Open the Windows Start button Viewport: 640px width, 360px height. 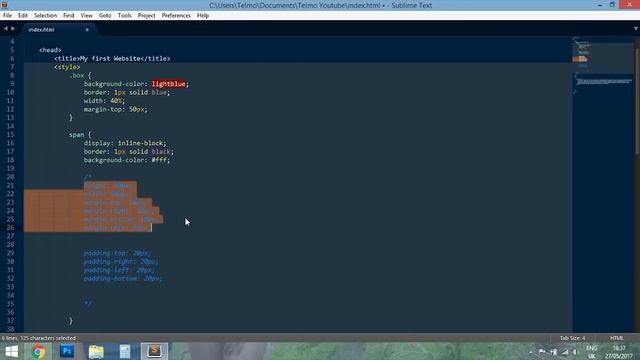pos(11,351)
